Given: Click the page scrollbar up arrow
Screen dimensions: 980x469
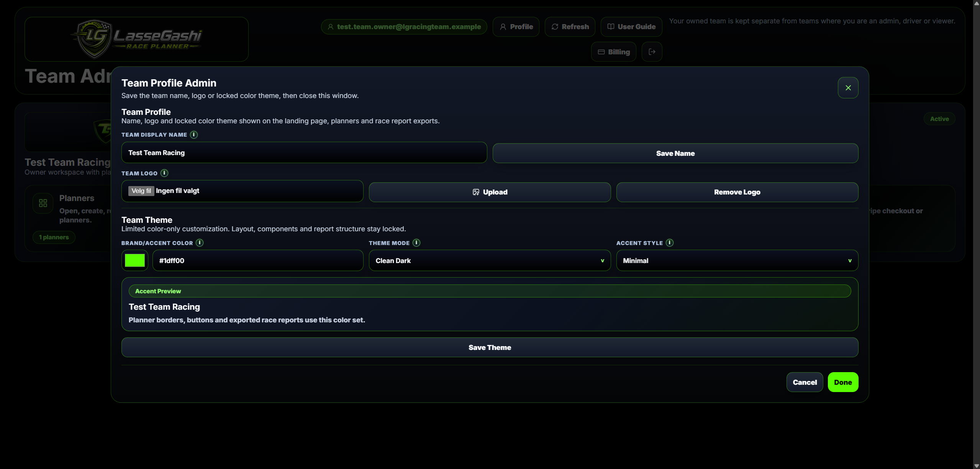Looking at the screenshot, I should click(977, 3).
